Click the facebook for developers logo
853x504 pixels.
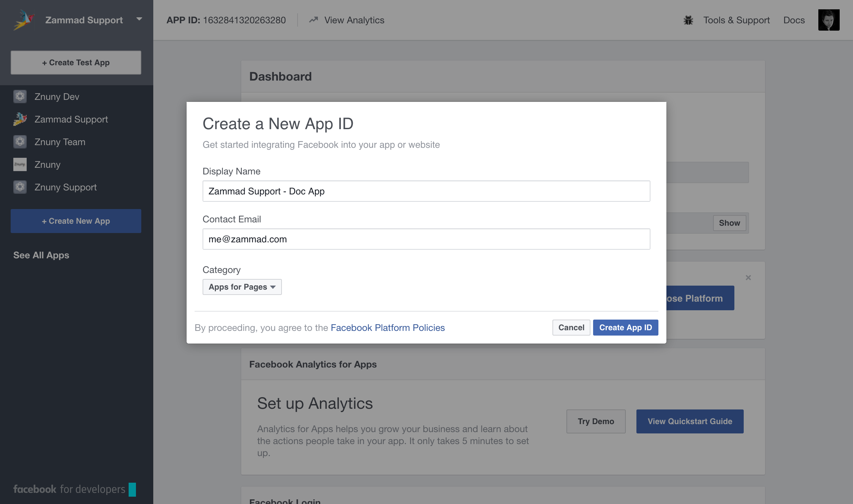click(74, 489)
